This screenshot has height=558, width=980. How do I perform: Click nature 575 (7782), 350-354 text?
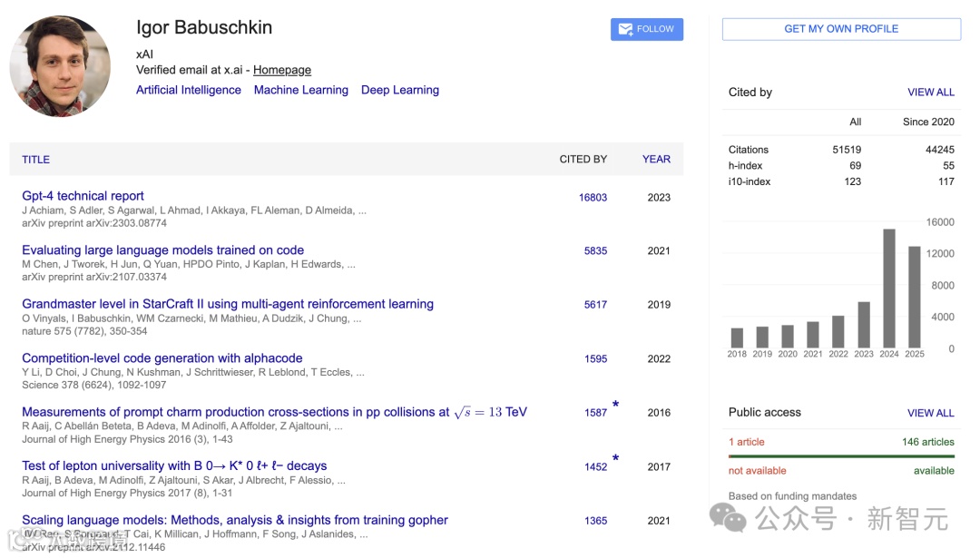(84, 331)
